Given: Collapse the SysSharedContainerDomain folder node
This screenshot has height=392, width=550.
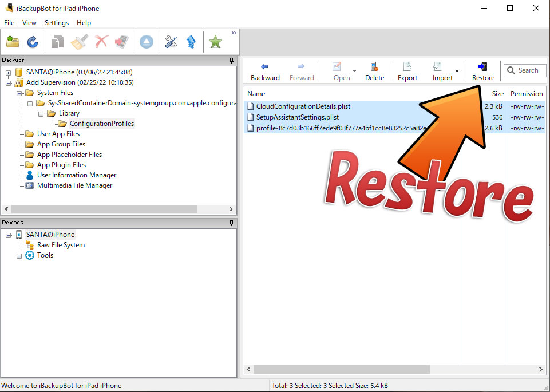Looking at the screenshot, I should [x=30, y=104].
